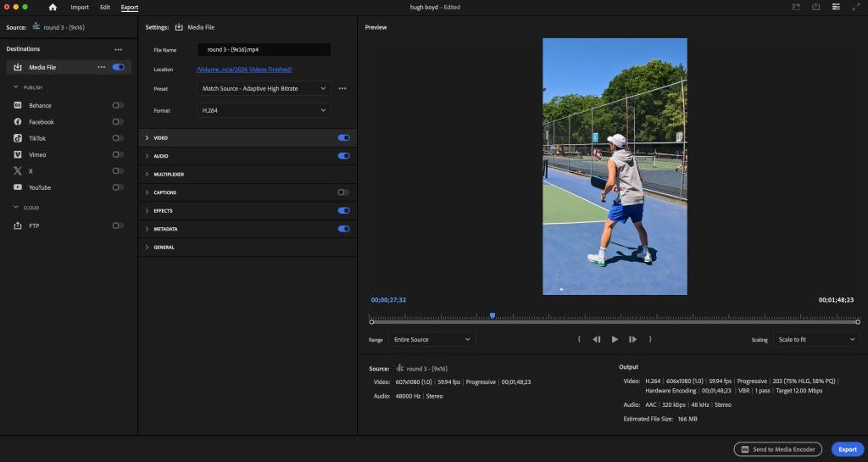Open the Scaling Scale to fit dropdown
Image resolution: width=868 pixels, height=462 pixels.
click(x=817, y=340)
